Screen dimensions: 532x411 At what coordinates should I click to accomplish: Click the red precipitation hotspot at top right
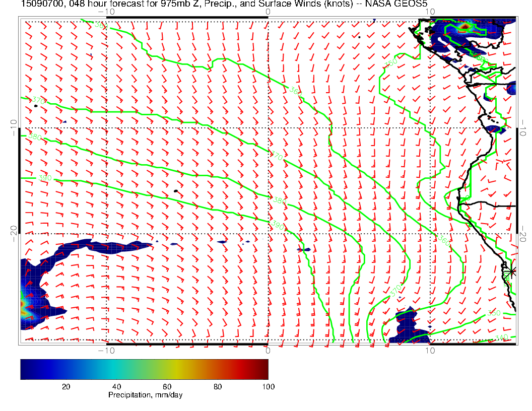(466, 25)
